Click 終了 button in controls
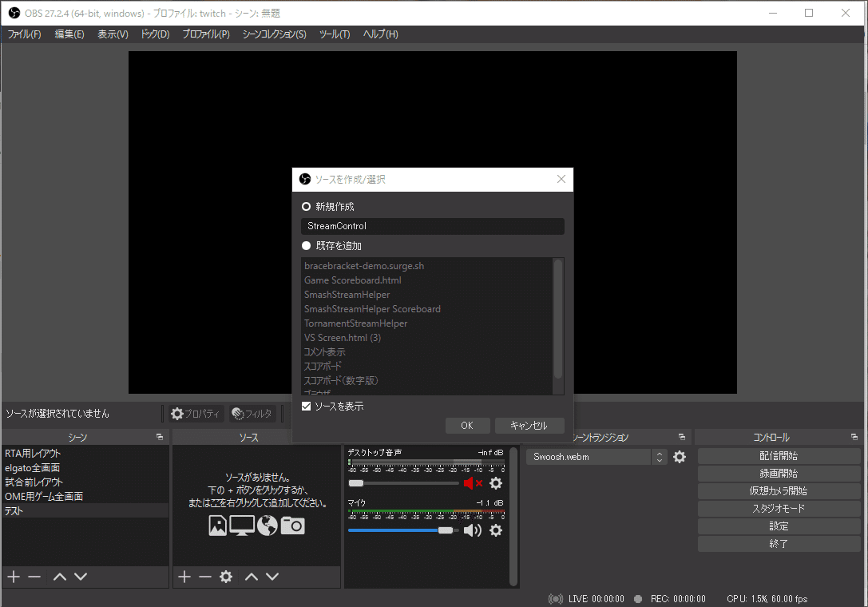The image size is (868, 607). pyautogui.click(x=779, y=544)
